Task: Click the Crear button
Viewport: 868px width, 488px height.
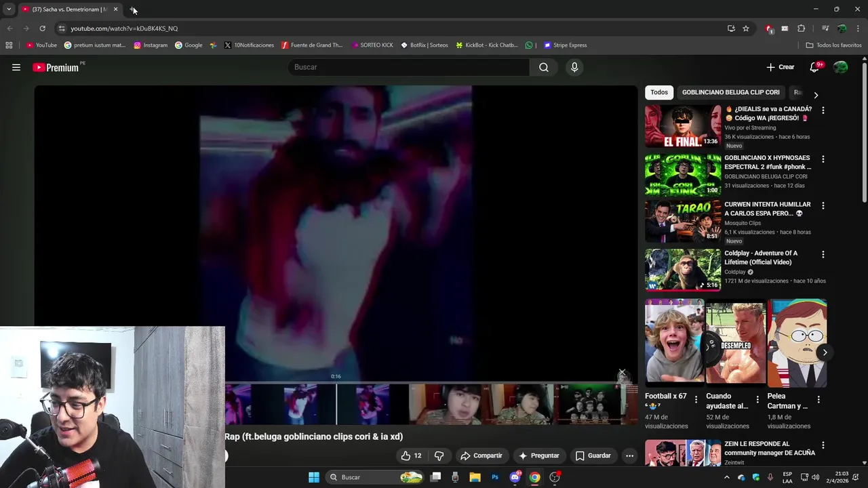Action: 781,67
